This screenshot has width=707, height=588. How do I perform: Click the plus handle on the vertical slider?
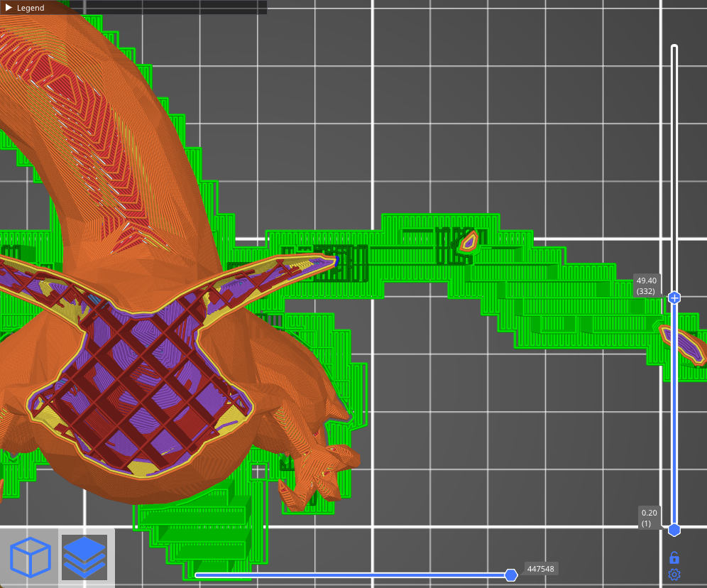tap(674, 298)
